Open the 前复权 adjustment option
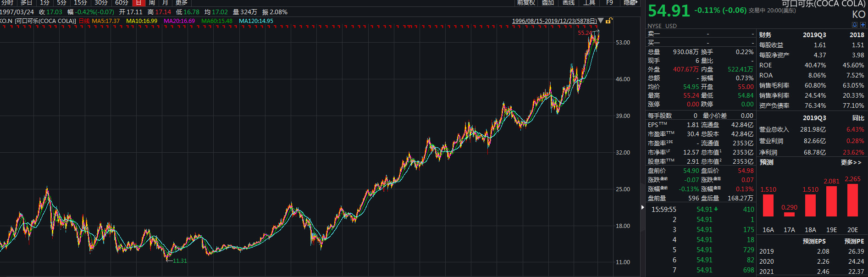Screen dimensions: 868x277 coord(526,2)
